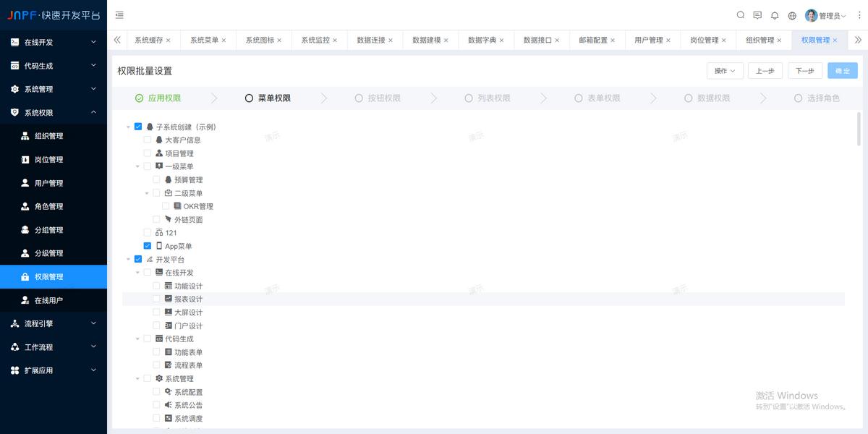The width and height of the screenshot is (868, 434).
Task: Open the 系统监控 tab
Action: [x=315, y=40]
